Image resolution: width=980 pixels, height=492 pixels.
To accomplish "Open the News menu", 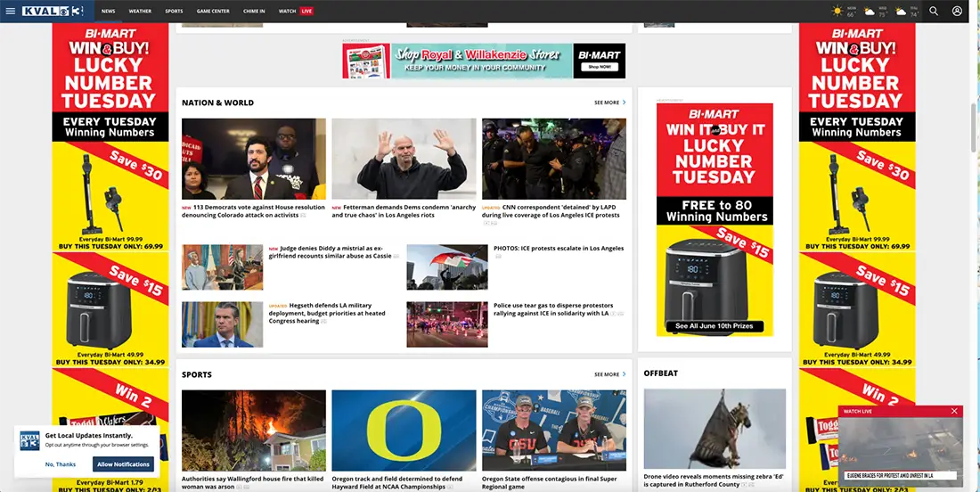I will coord(108,12).
